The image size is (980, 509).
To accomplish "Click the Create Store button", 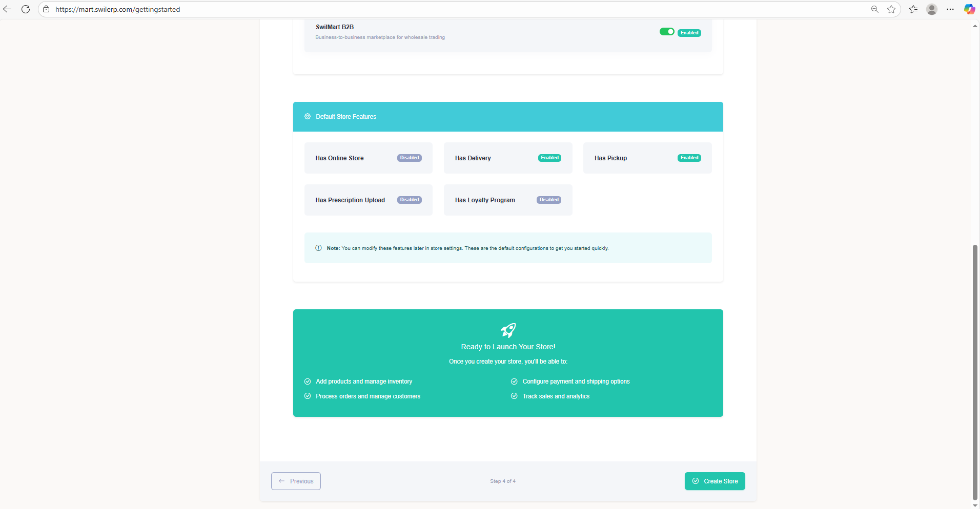I will pyautogui.click(x=715, y=481).
